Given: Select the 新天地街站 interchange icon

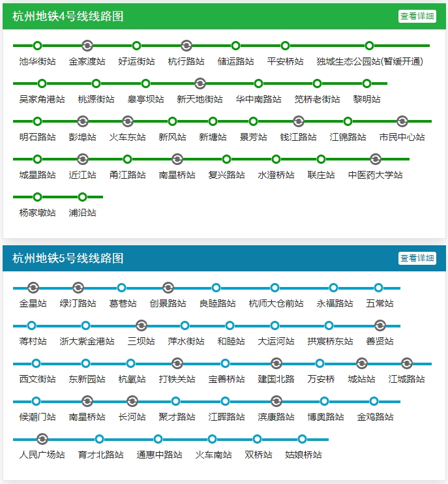Looking at the screenshot, I should (x=200, y=83).
